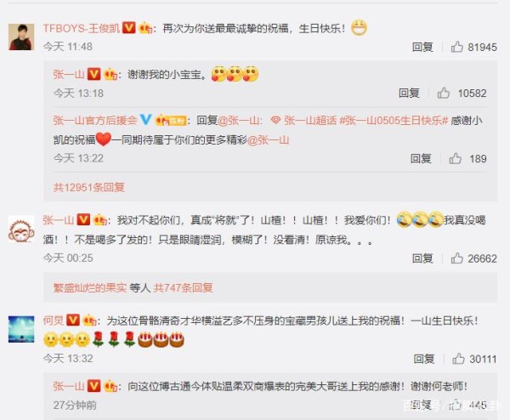
Task: Reply to TFBOYS-王俊凯's comment via 回复
Action: (422, 47)
